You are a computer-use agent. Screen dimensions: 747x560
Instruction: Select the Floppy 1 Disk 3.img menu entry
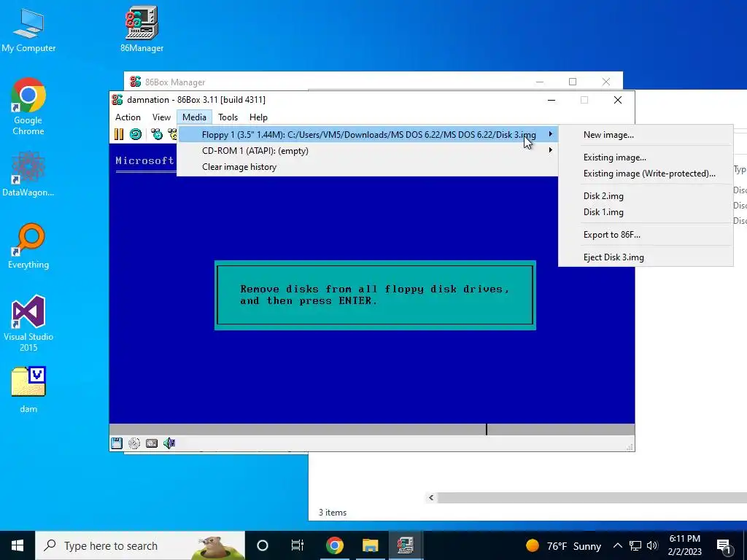pos(368,135)
